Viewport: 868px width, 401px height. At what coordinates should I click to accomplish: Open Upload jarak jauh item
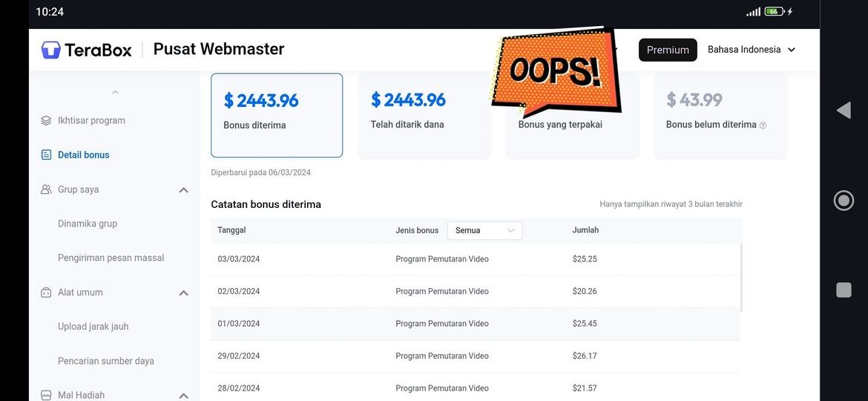tap(93, 327)
